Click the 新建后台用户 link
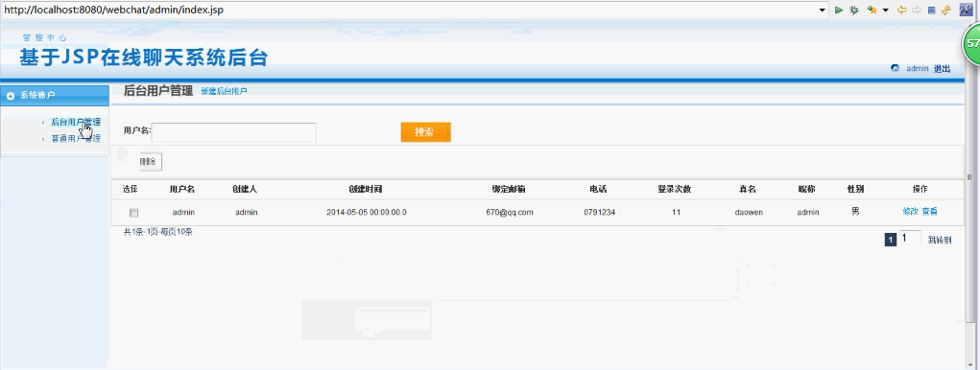 point(224,91)
